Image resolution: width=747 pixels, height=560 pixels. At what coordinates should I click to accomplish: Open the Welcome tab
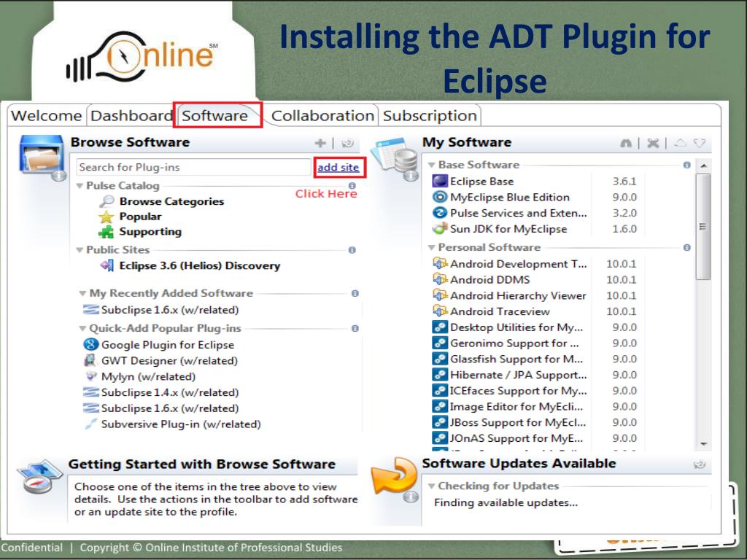pyautogui.click(x=46, y=116)
